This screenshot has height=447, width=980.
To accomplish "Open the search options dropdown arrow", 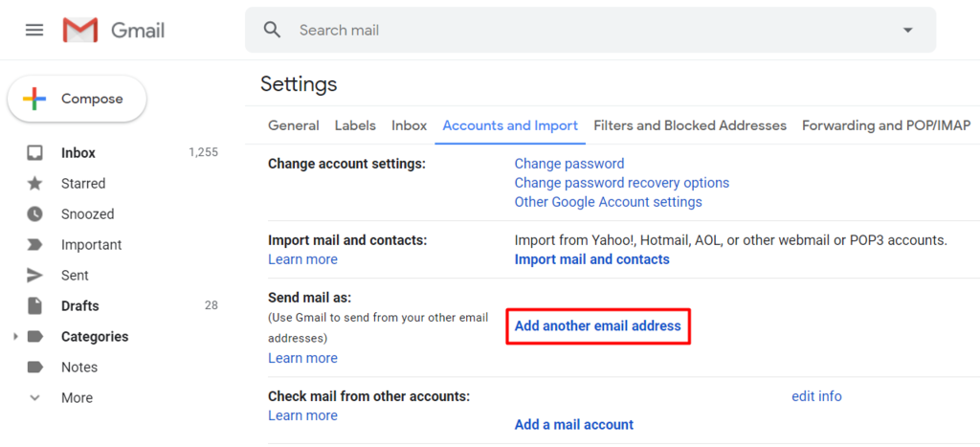I will (x=907, y=30).
